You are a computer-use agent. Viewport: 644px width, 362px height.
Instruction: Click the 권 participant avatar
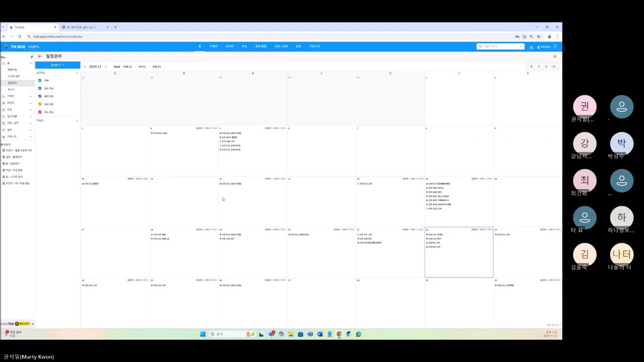pos(585,107)
